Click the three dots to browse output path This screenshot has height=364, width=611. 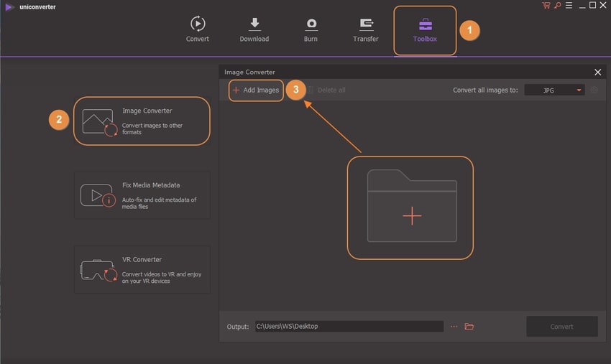pyautogui.click(x=454, y=327)
